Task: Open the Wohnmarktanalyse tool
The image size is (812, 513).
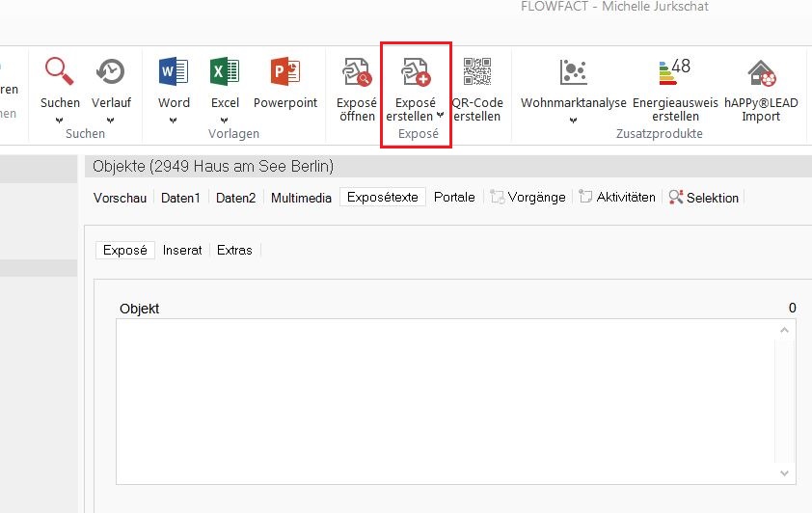Action: [x=574, y=71]
